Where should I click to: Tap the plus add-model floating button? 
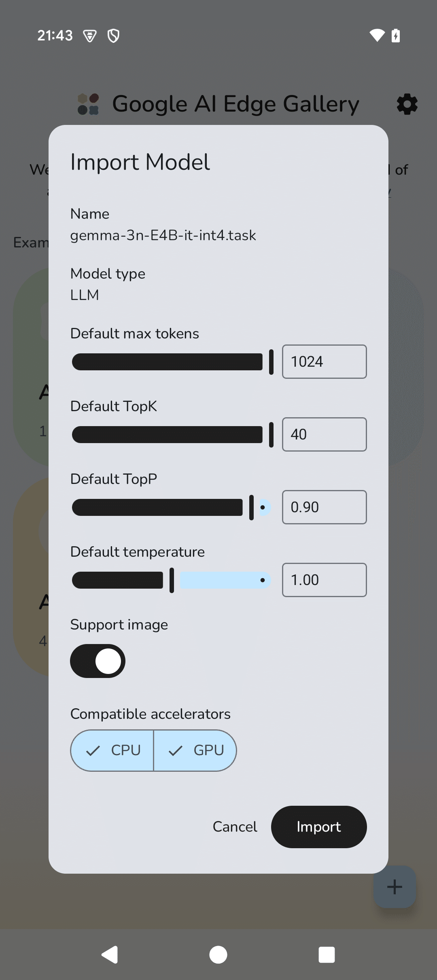point(395,887)
